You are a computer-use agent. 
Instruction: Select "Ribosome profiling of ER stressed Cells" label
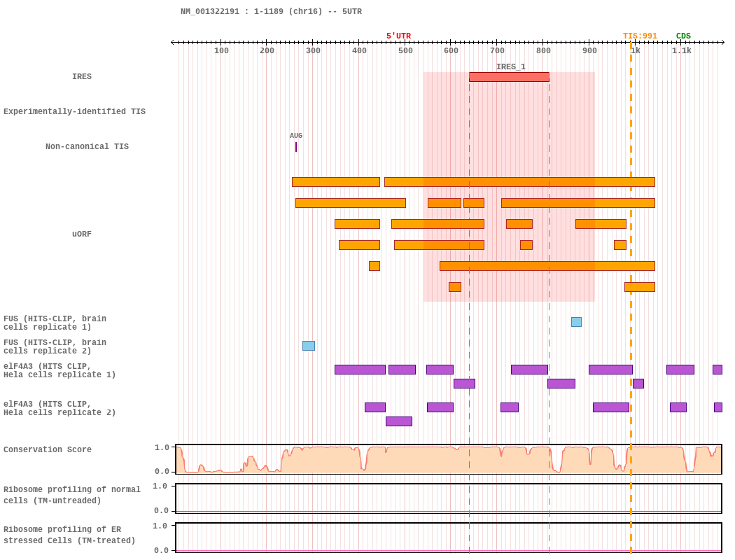click(69, 535)
